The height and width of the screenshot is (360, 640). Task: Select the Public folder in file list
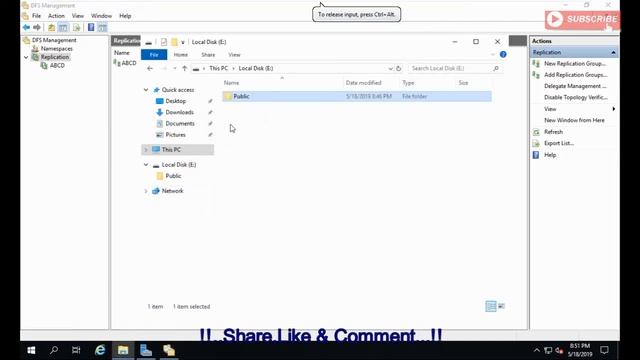357,96
